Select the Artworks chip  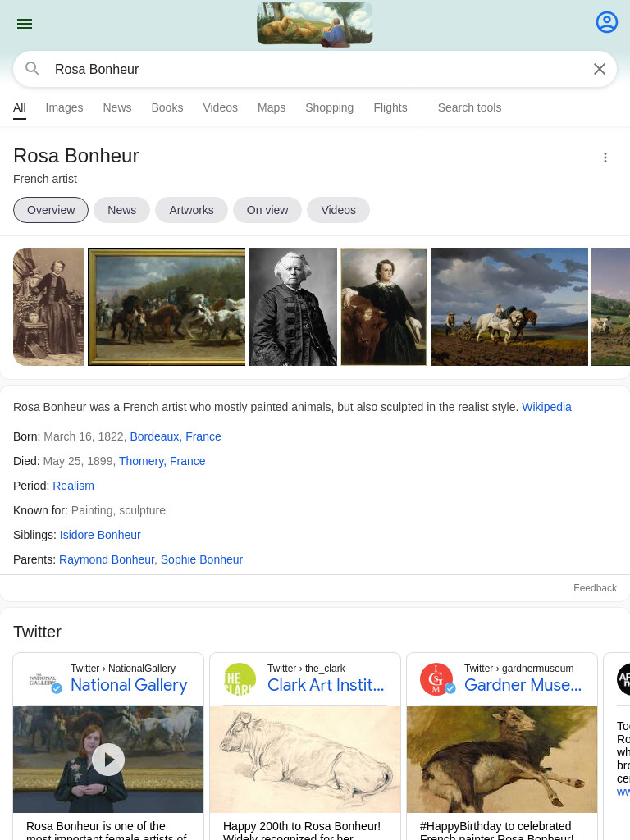coord(191,210)
